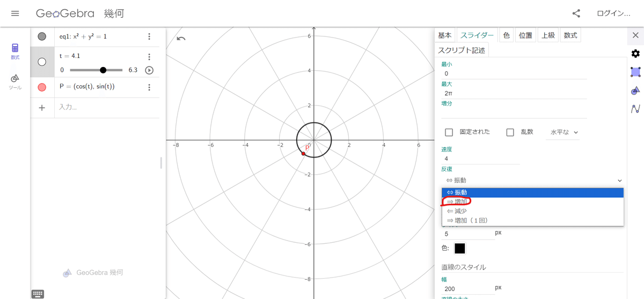
Task: Select ⇒ 増加 option
Action: tap(532, 201)
